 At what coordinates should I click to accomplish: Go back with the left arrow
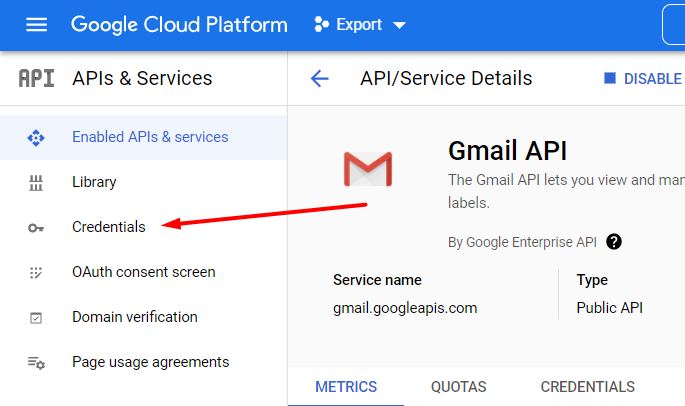pyautogui.click(x=319, y=79)
